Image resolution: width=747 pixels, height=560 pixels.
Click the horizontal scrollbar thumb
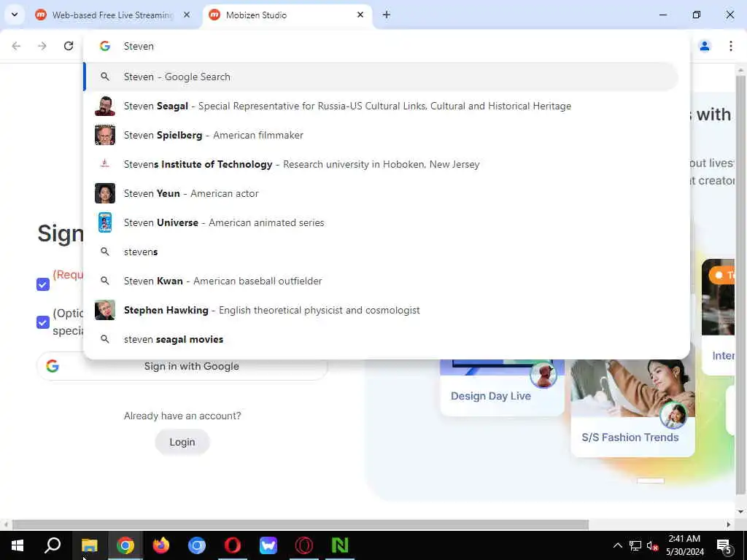(300, 524)
